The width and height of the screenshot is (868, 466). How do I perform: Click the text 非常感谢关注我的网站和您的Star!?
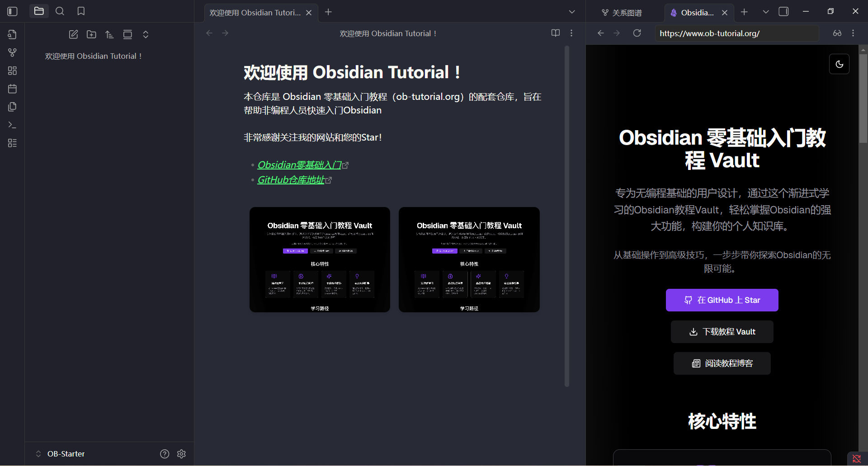click(313, 137)
